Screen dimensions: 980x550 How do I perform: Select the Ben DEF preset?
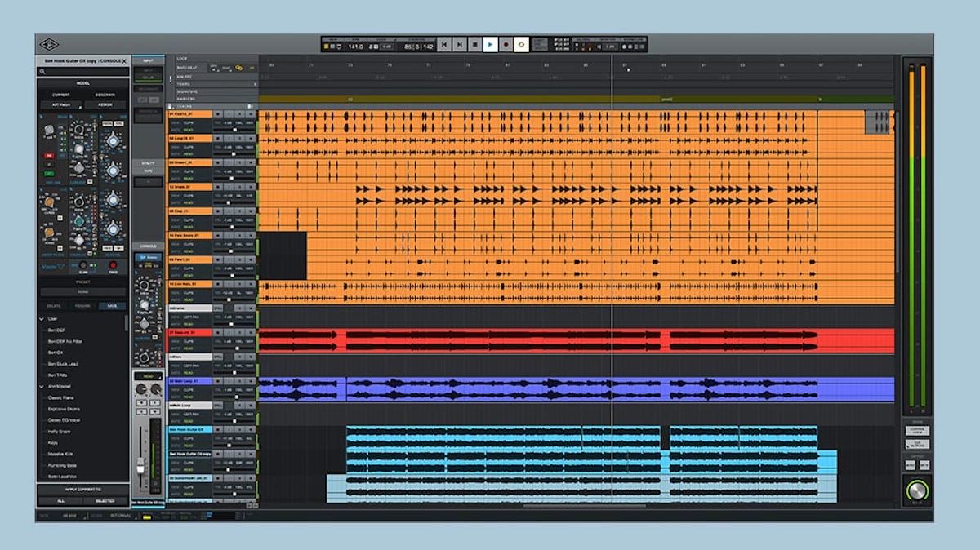pyautogui.click(x=56, y=330)
